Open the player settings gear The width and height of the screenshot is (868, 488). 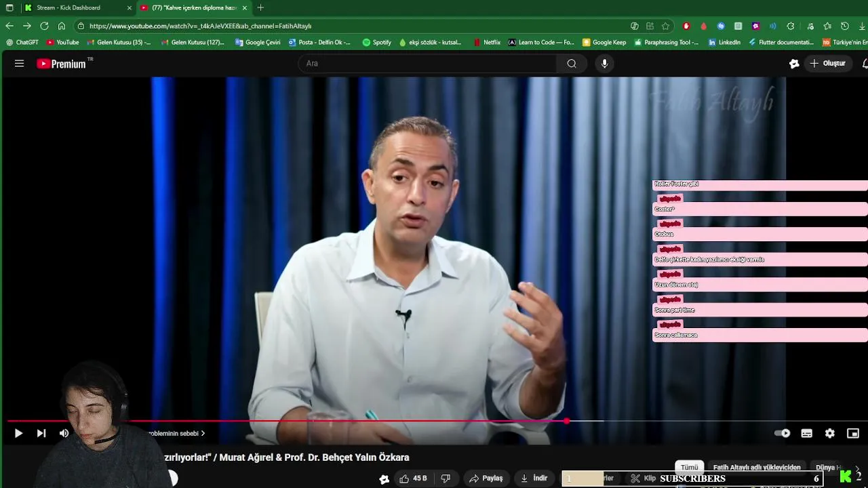(829, 434)
